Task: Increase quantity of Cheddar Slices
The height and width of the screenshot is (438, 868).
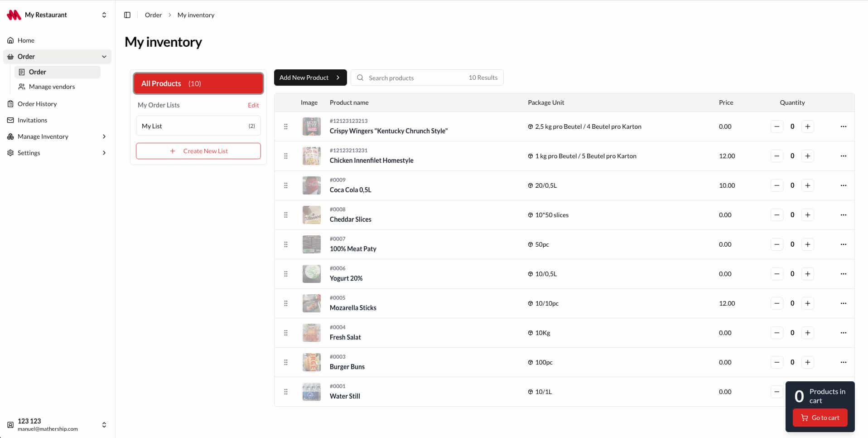Action: 808,215
